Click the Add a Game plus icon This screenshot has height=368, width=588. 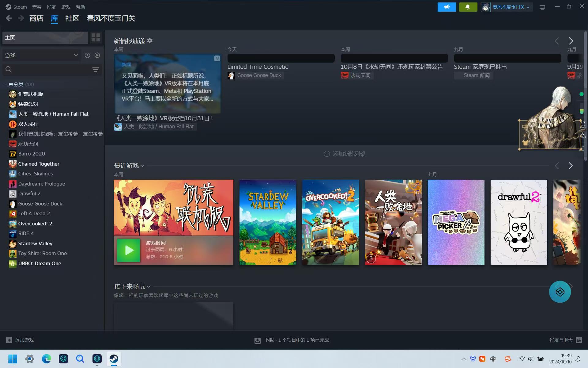click(x=9, y=340)
